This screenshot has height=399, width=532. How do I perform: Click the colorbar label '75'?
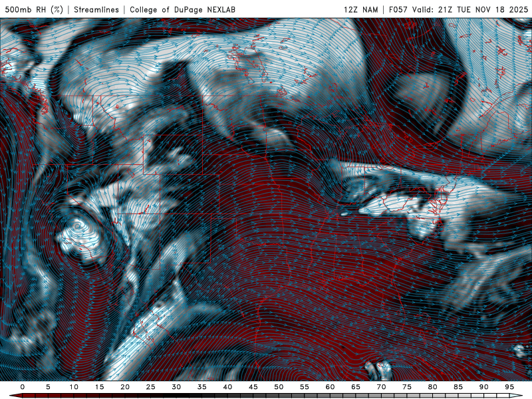(407, 387)
